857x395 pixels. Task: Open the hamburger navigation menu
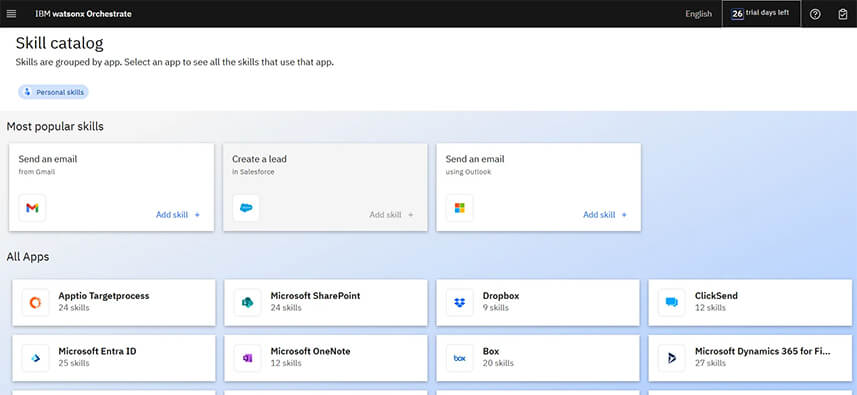[x=11, y=14]
